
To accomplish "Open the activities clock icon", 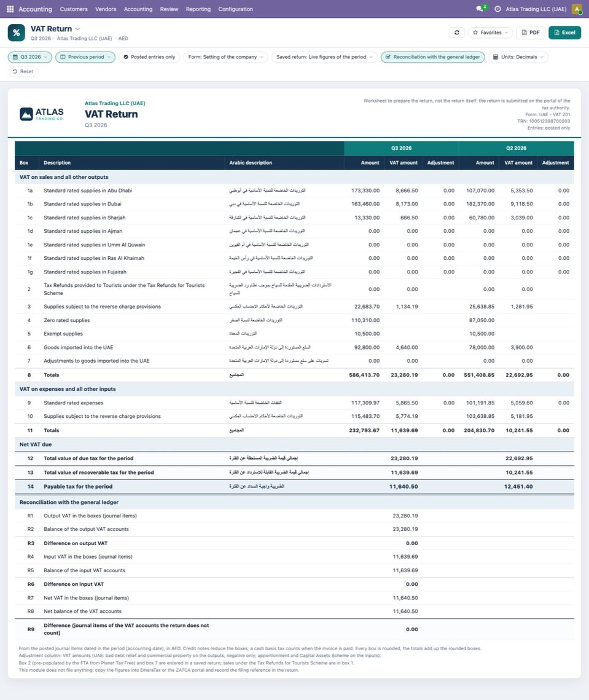I will point(497,9).
